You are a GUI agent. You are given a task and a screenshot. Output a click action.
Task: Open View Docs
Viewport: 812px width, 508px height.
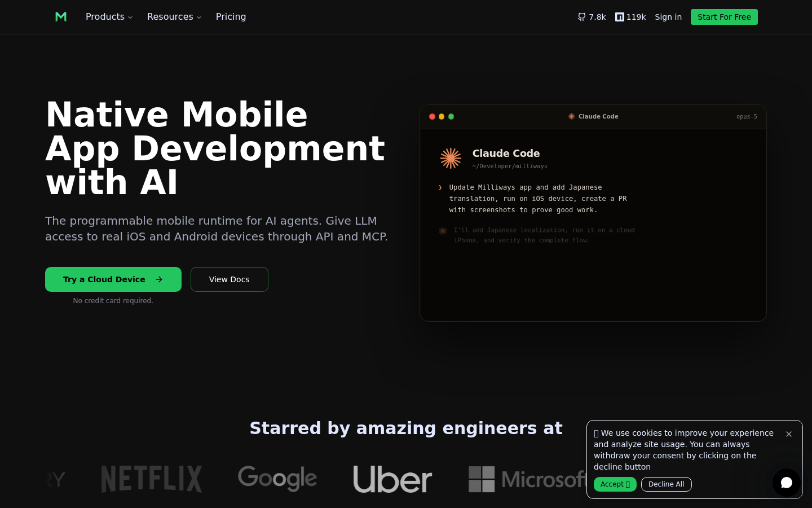230,279
